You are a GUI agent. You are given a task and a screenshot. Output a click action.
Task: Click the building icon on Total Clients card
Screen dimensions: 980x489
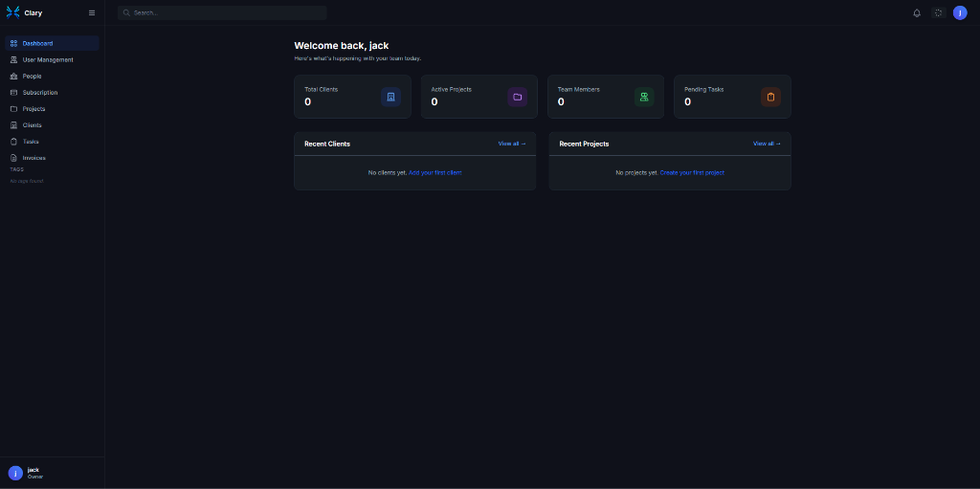coord(390,97)
